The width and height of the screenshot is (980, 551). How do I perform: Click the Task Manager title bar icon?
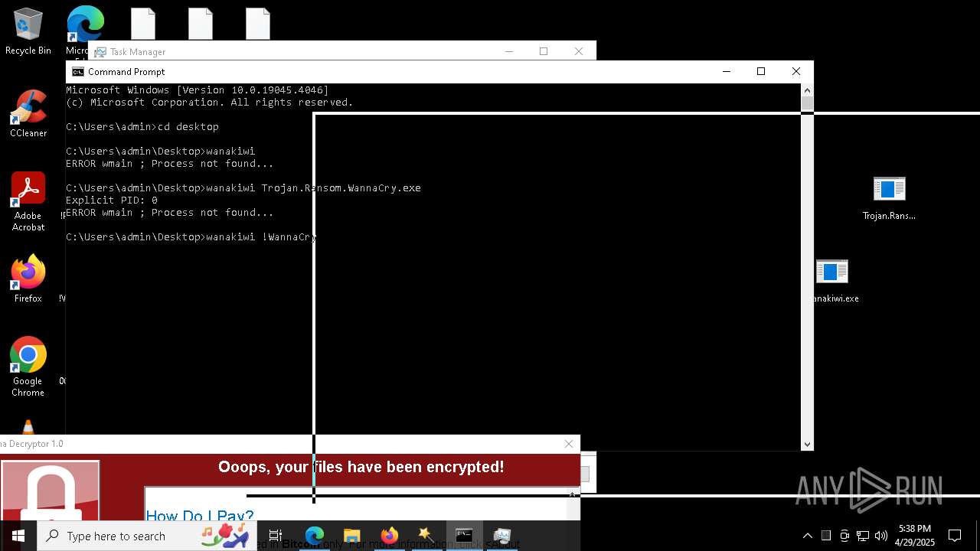(100, 52)
